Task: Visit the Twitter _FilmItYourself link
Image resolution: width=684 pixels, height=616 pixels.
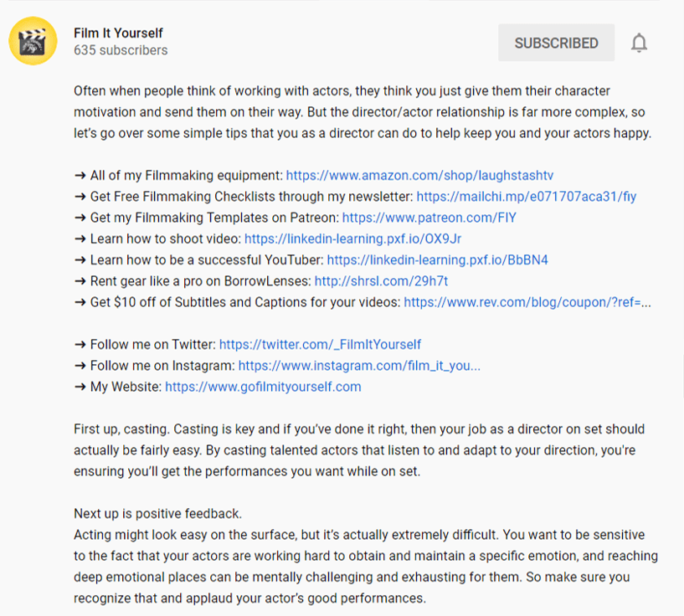Action: [320, 344]
